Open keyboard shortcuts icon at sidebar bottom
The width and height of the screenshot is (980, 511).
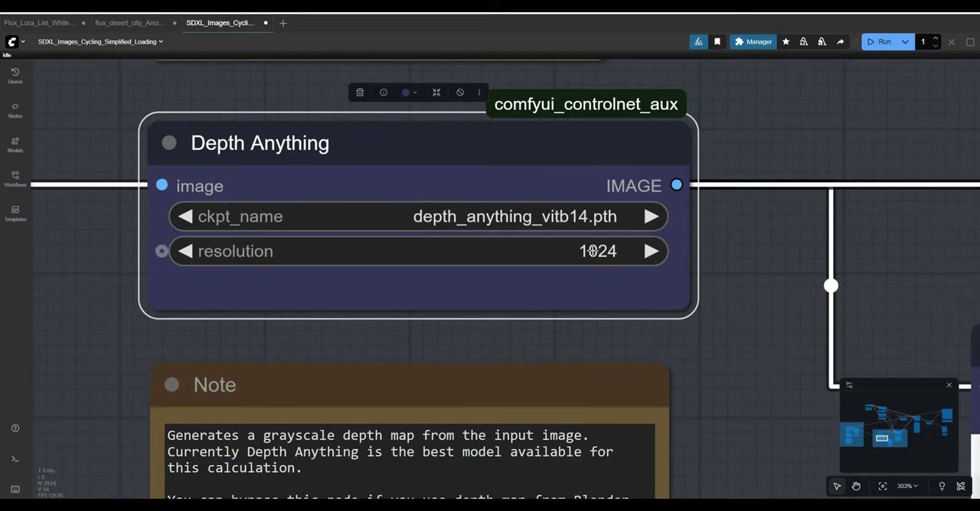coord(15,489)
